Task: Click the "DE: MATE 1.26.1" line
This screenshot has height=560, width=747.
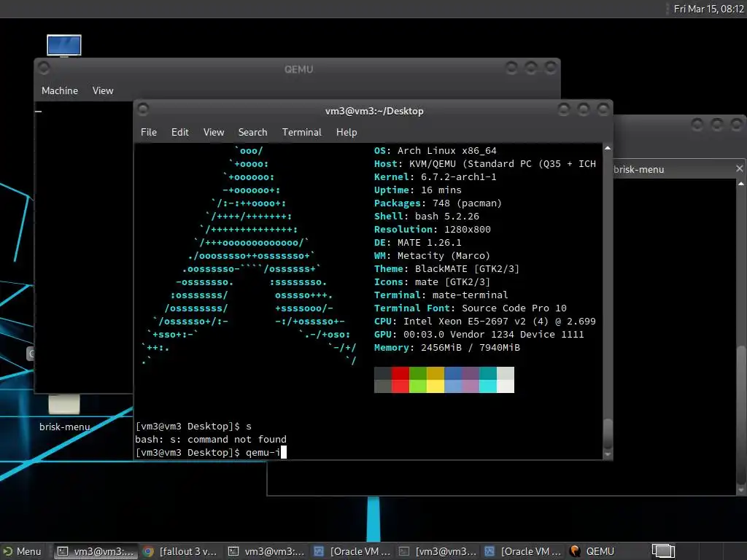Action: 418,242
